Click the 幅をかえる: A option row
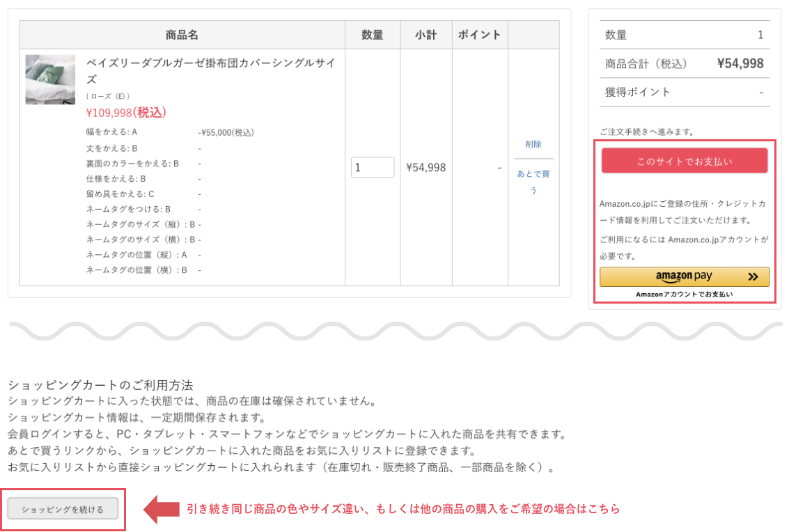The image size is (789, 532). [x=112, y=132]
